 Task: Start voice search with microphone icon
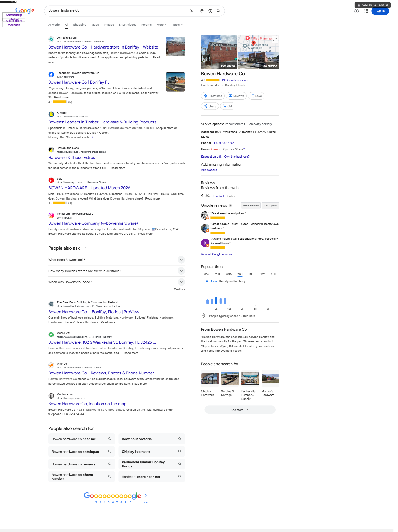click(202, 11)
